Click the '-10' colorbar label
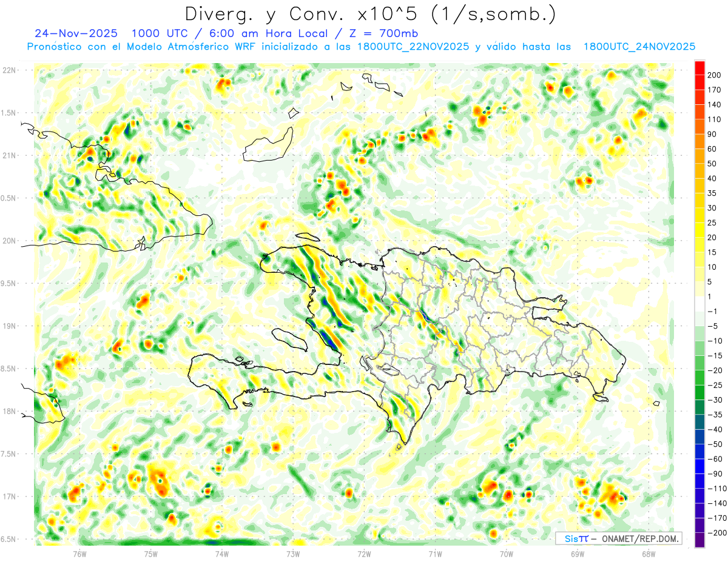Viewport: 728px width, 562px height. point(715,341)
